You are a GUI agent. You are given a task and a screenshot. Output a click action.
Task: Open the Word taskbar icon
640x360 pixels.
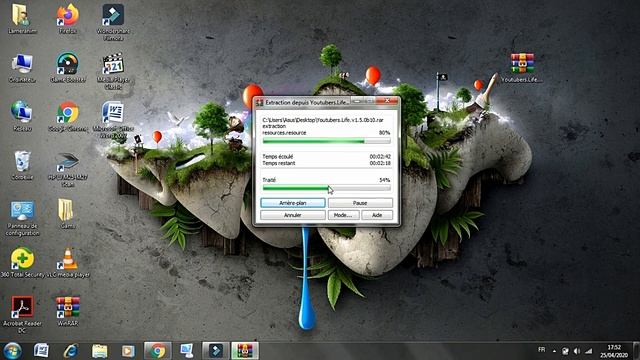click(x=41, y=351)
